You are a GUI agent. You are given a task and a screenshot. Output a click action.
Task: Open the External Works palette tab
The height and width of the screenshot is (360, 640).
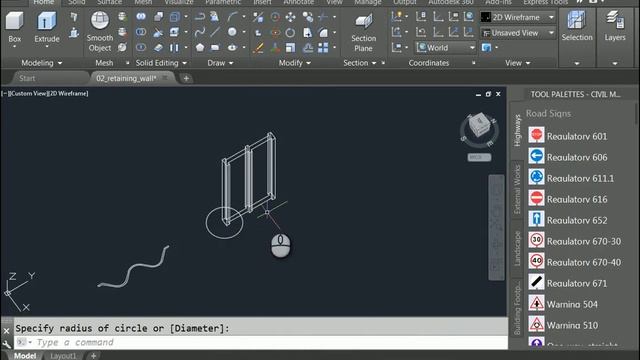(517, 190)
